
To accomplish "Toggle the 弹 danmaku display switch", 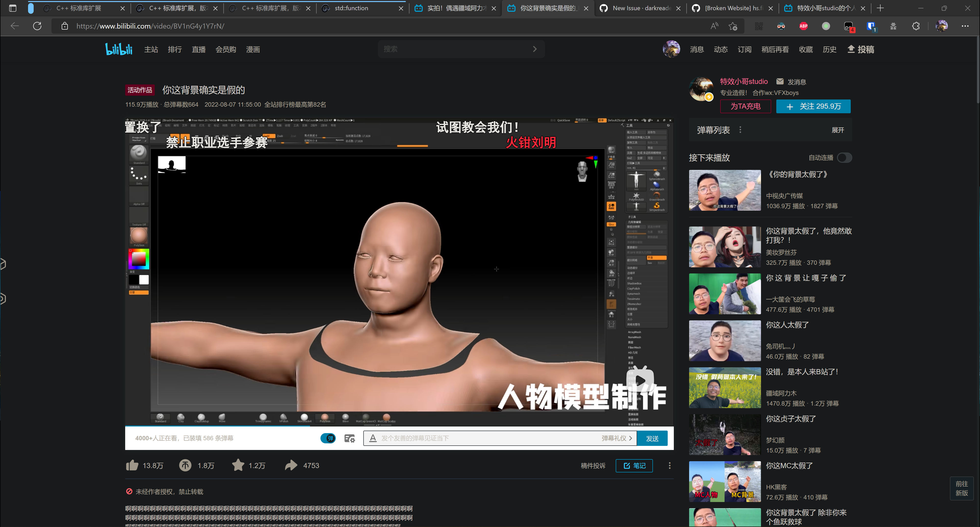I will [x=328, y=438].
